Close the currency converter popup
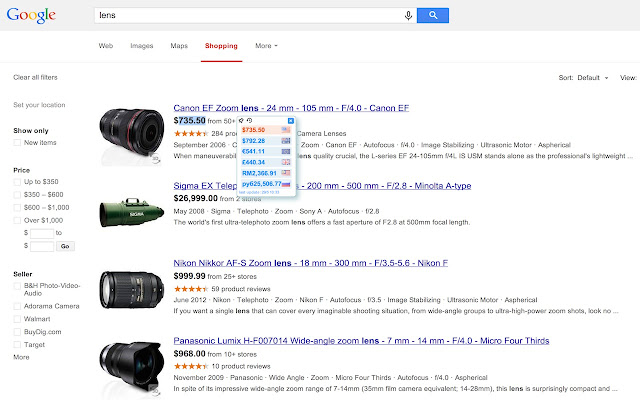Viewport: 640px width, 400px height. 291,121
